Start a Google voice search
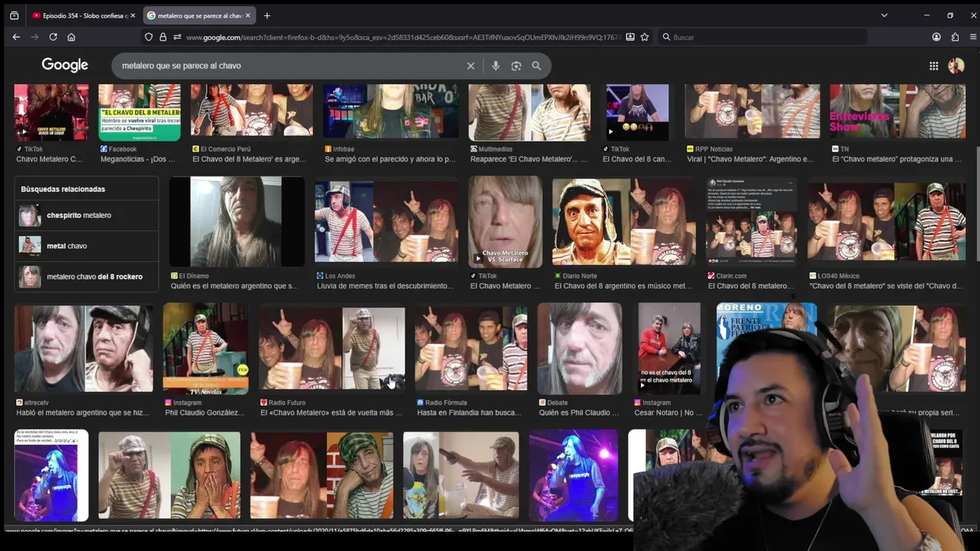The width and height of the screenshot is (980, 551). [x=495, y=66]
